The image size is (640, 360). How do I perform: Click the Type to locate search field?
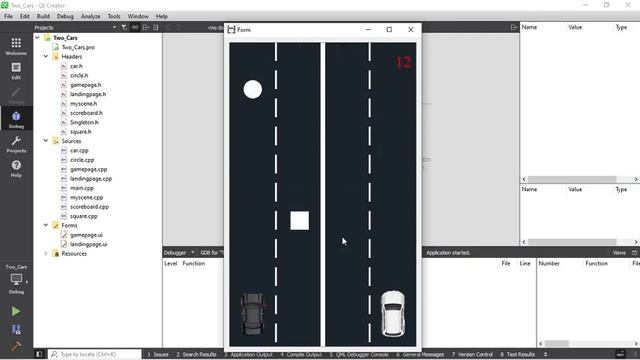95,354
